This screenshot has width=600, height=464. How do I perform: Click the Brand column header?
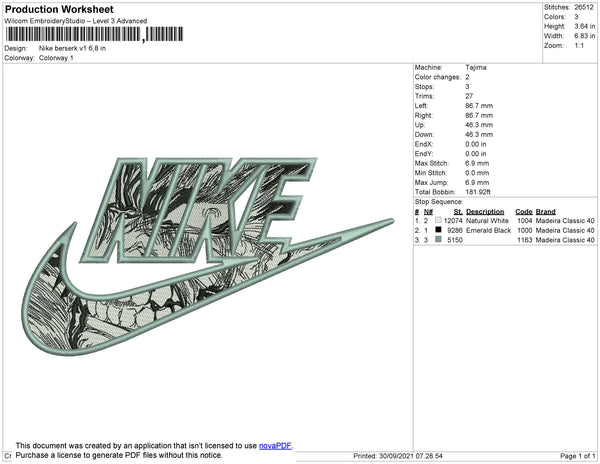[x=545, y=212]
